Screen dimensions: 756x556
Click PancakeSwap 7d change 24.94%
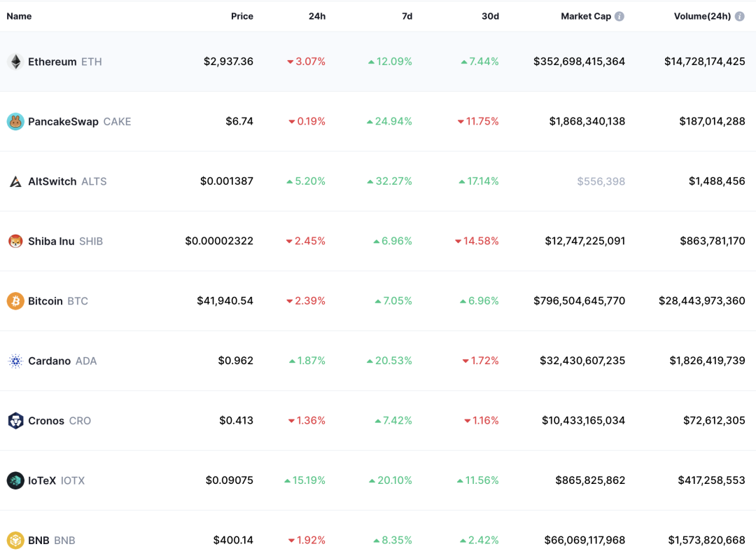tap(390, 122)
